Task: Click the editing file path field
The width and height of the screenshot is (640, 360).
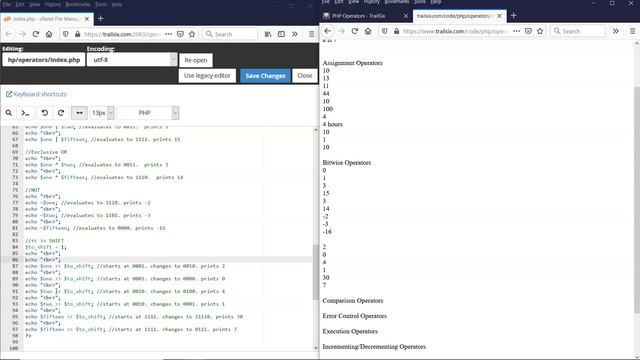Action: coord(44,60)
